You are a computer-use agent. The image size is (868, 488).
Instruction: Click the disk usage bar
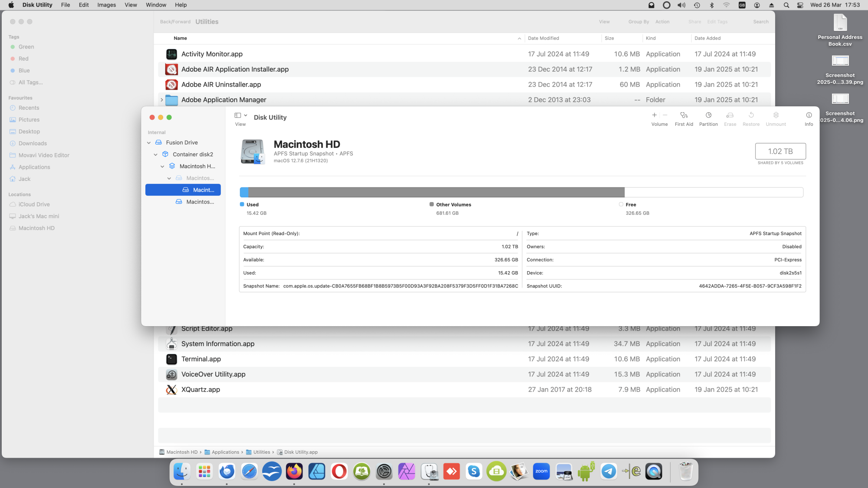[x=521, y=192]
